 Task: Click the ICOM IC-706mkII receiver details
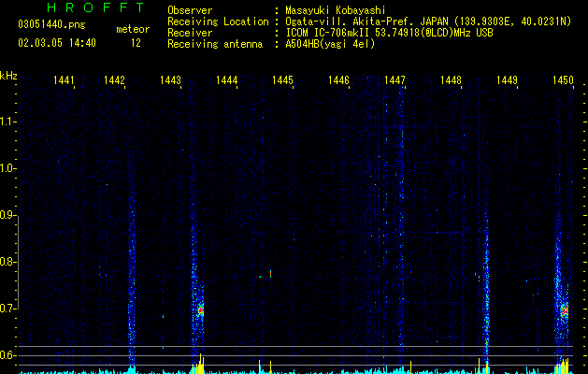389,33
